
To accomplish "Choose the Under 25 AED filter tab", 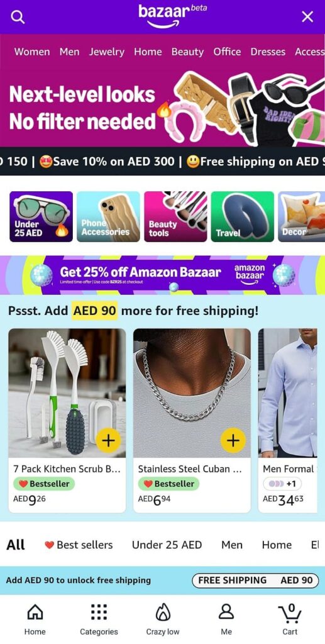I will coord(167,545).
